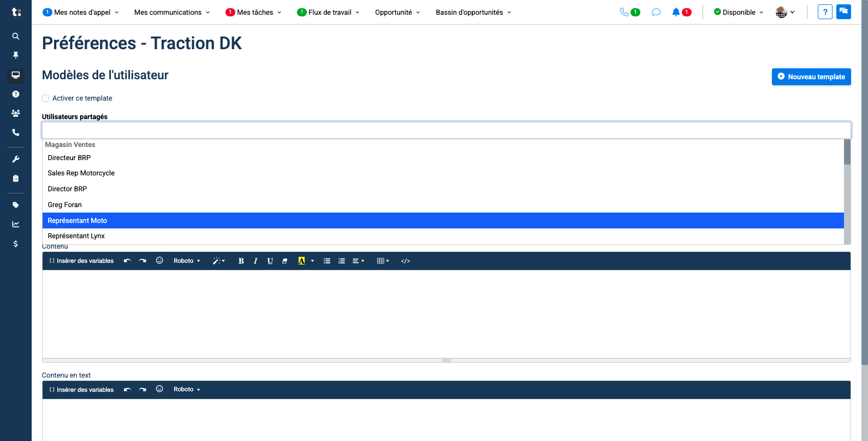868x441 pixels.
Task: Open the Mes tâches menu
Action: [254, 12]
